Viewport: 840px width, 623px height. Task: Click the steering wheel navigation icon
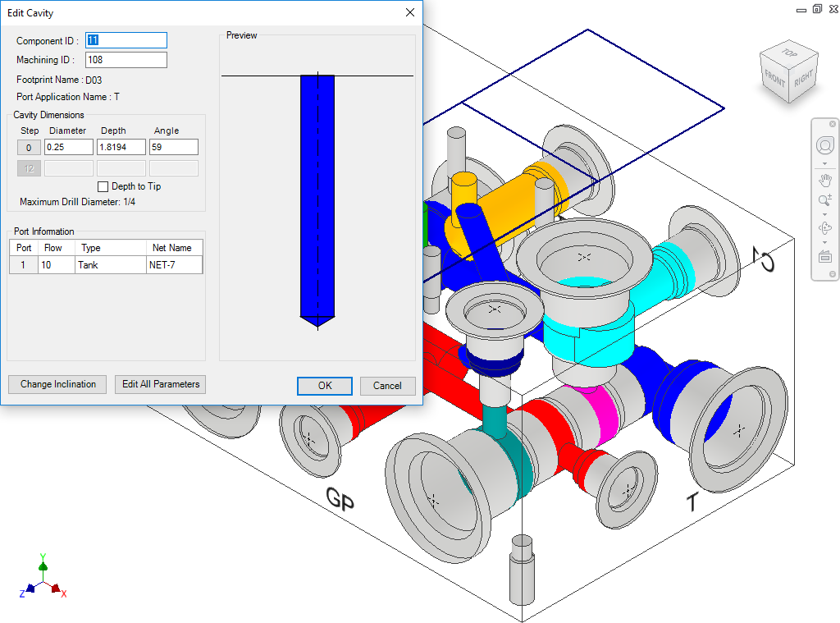pyautogui.click(x=824, y=146)
